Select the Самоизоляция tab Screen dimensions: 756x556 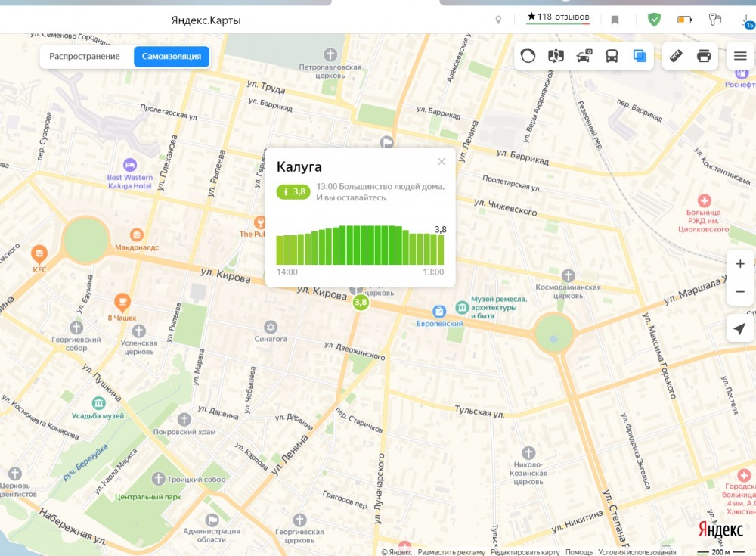(x=172, y=57)
